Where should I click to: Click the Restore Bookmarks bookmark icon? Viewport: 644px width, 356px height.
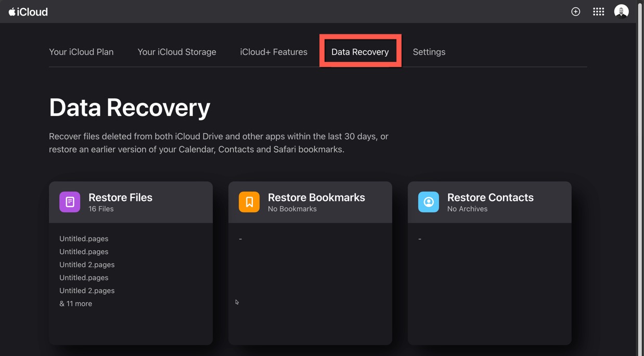click(249, 202)
